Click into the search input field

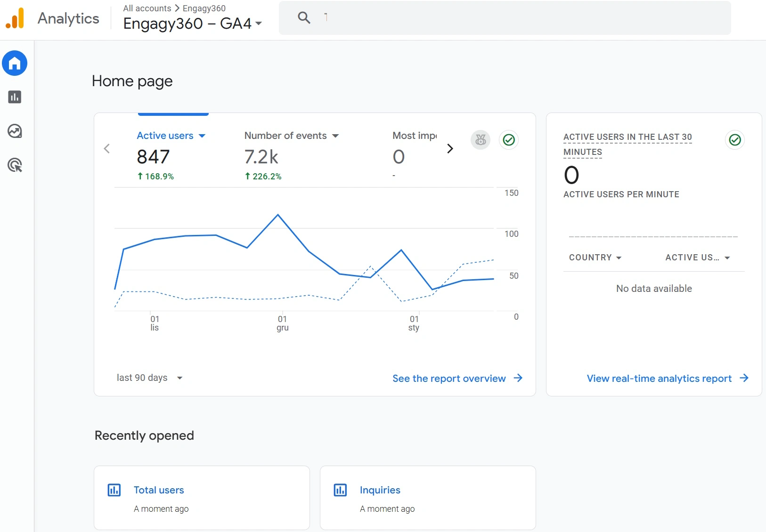[518, 18]
